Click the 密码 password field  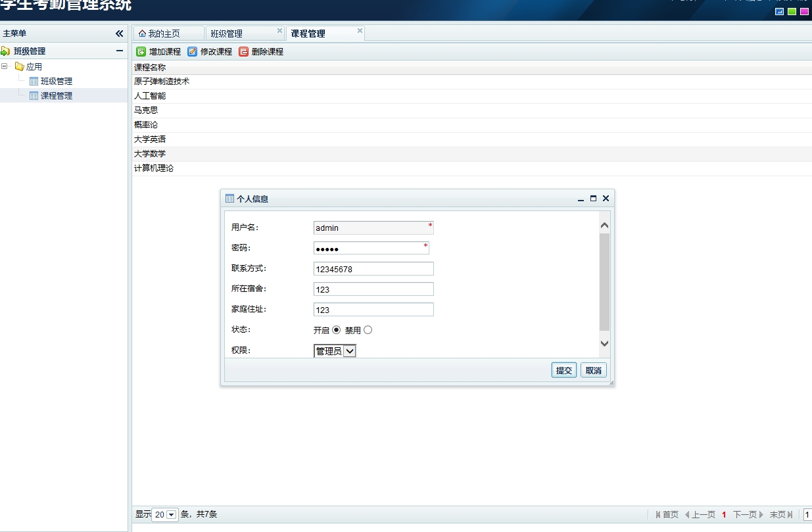[x=371, y=248]
